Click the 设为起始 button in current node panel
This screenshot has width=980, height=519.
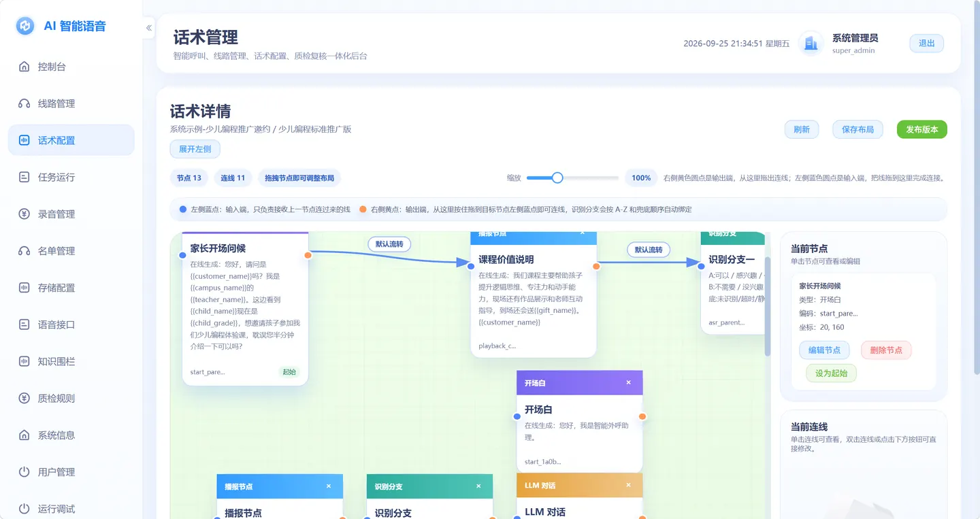pos(831,373)
